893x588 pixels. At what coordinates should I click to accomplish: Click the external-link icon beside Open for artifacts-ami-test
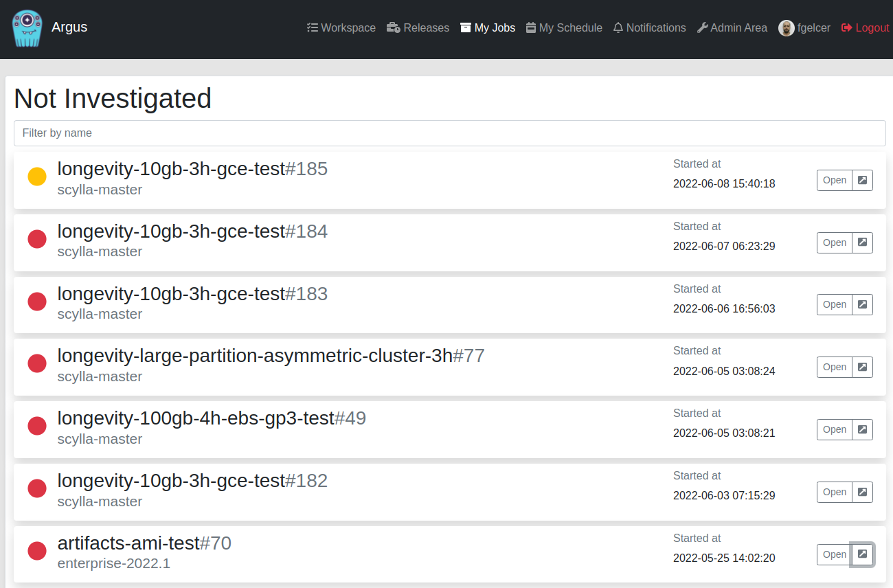pos(863,554)
